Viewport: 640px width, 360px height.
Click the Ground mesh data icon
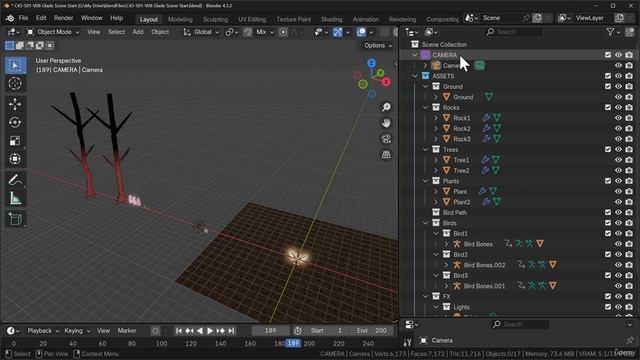coord(489,97)
